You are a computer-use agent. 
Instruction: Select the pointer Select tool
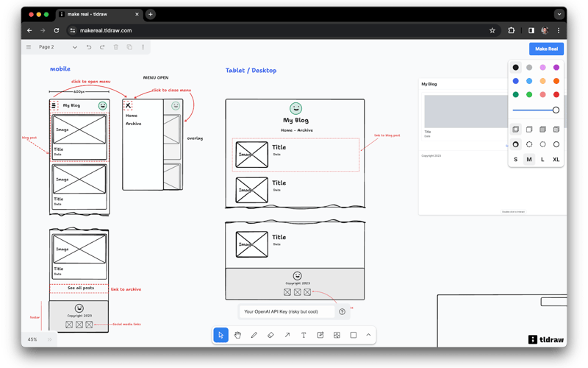(221, 335)
